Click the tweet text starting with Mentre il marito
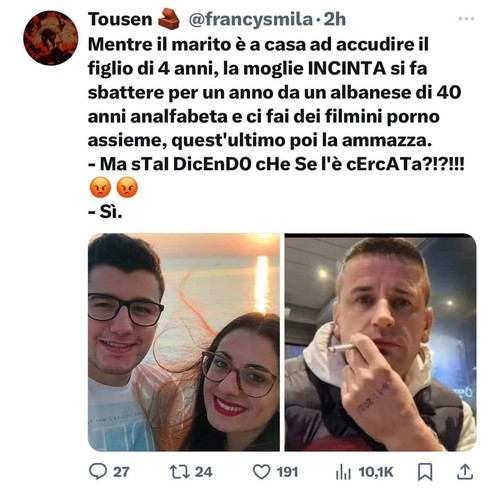Image resolution: width=500 pixels, height=492 pixels. pyautogui.click(x=276, y=128)
